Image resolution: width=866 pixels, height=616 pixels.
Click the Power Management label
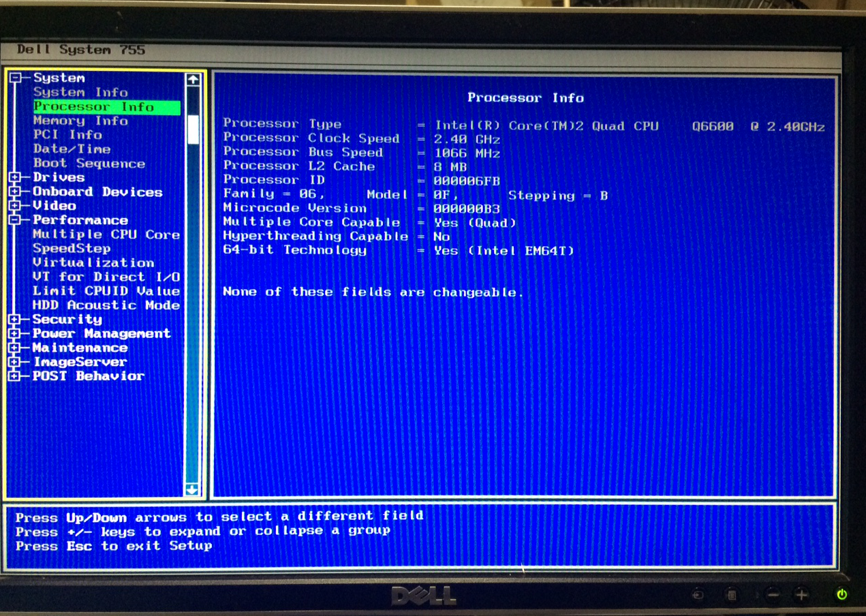(x=102, y=333)
